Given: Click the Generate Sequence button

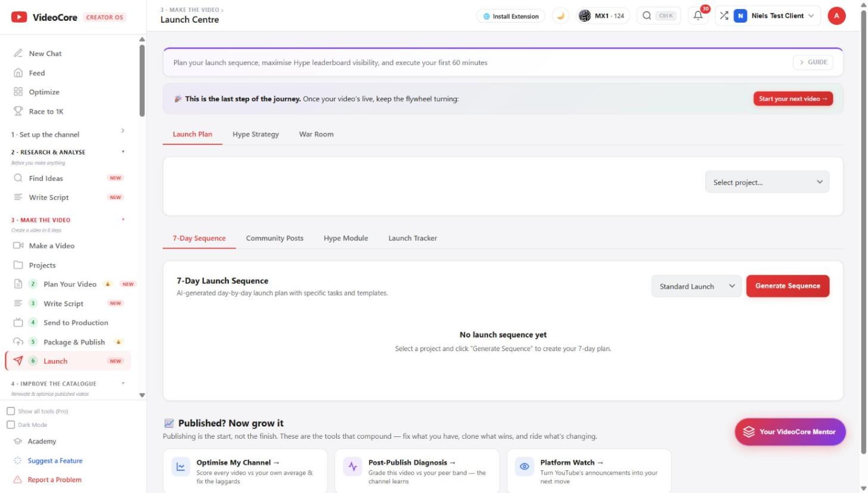Looking at the screenshot, I should pyautogui.click(x=788, y=286).
